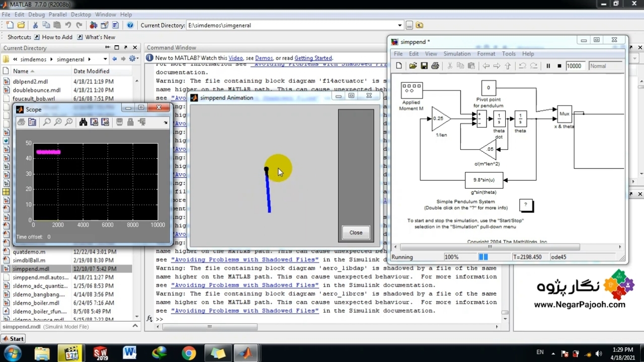The image size is (644, 362).
Task: Print the Simulink model diagram
Action: coord(435,66)
